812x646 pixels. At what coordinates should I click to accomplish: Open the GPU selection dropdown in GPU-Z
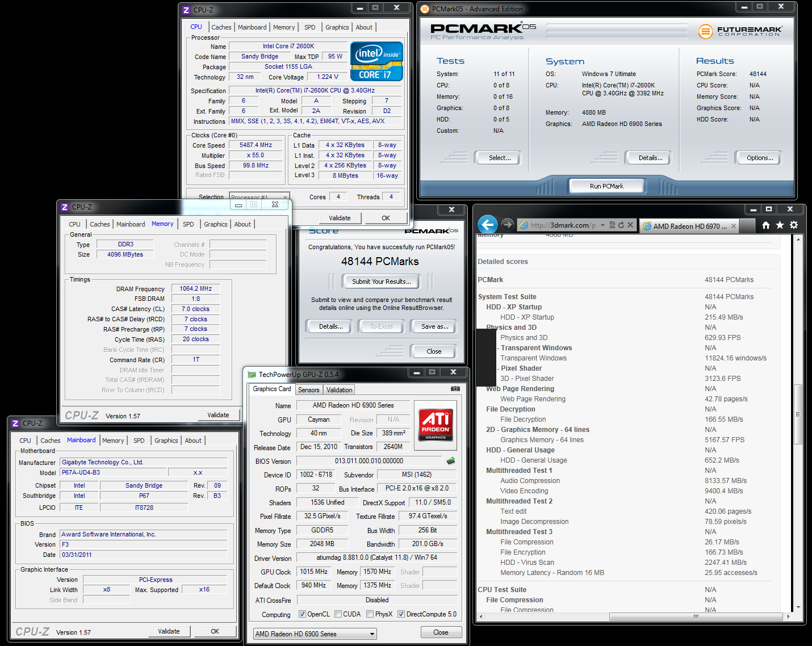(315, 634)
